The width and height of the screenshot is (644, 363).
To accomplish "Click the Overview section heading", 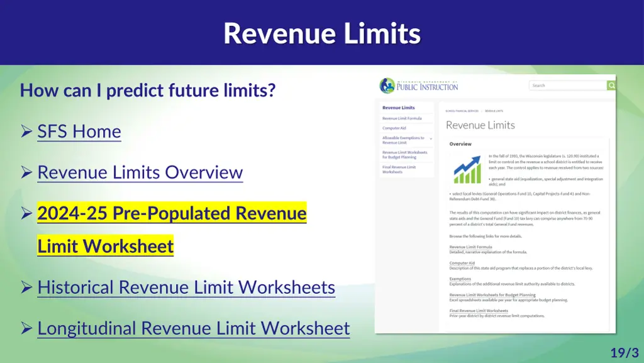I will click(460, 144).
